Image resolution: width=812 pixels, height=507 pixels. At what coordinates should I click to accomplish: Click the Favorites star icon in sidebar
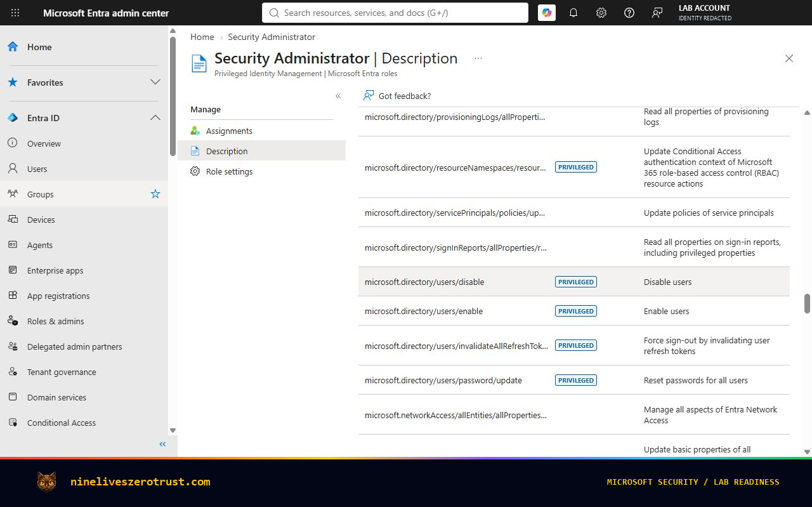pyautogui.click(x=13, y=82)
